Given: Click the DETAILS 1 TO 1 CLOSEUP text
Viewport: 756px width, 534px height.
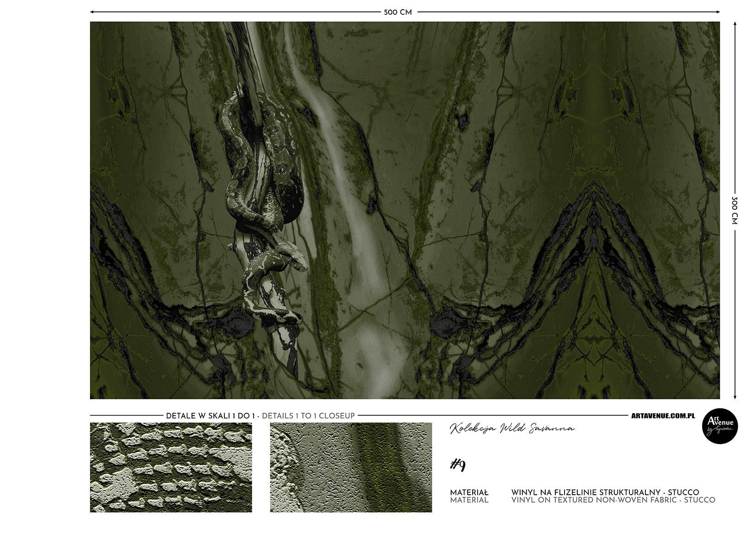Looking at the screenshot, I should (x=308, y=416).
